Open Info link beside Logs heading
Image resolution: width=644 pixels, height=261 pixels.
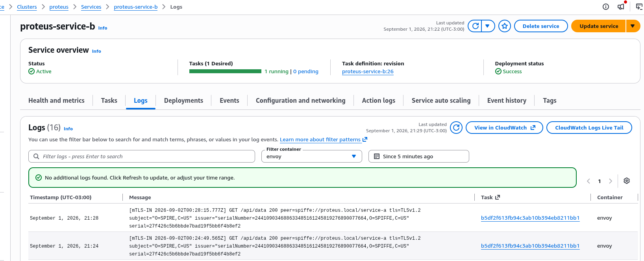(x=68, y=129)
